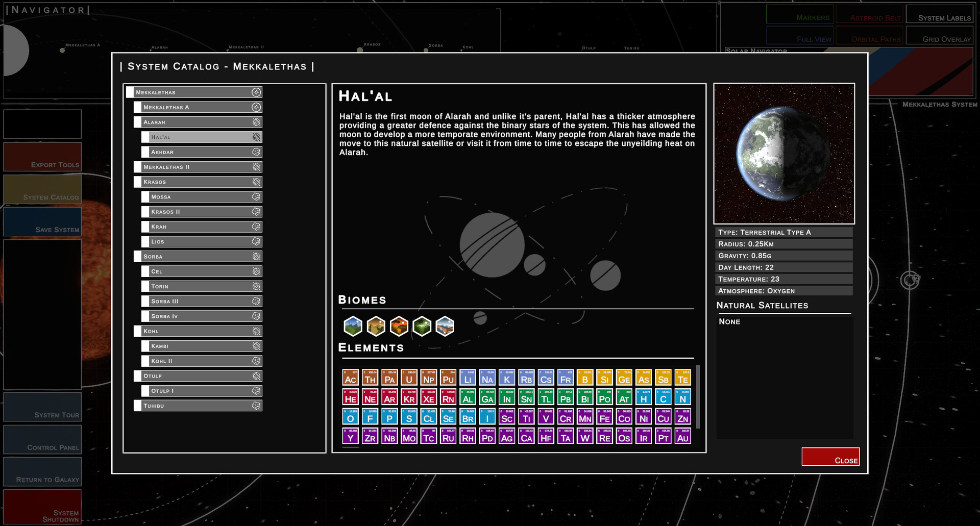
Task: Open the Control Panel option
Action: (42, 439)
